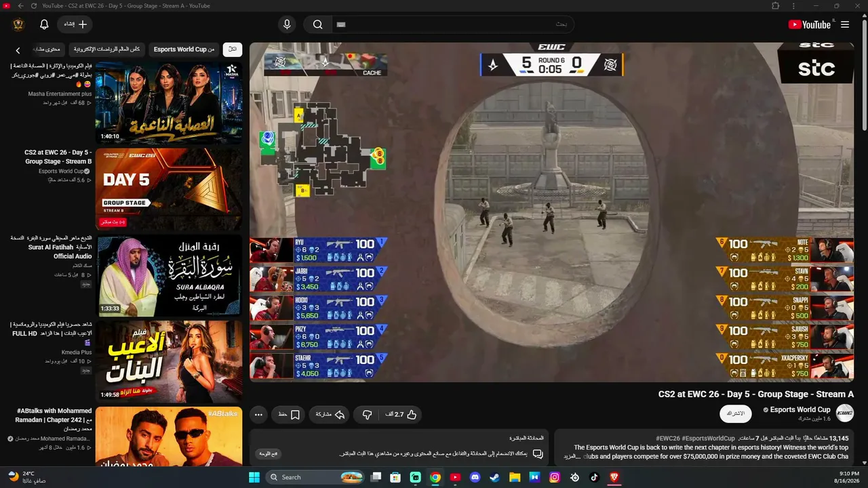Open Microsoft Store from the taskbar

pos(395,477)
